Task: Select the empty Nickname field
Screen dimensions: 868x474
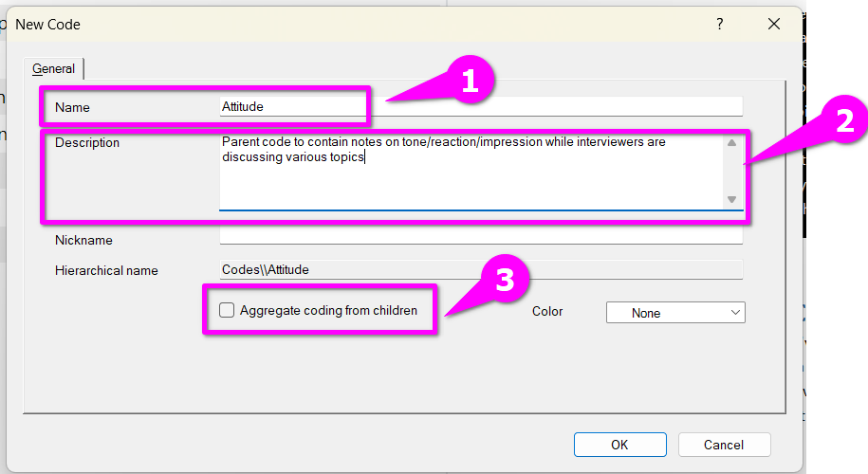Action: click(x=479, y=236)
